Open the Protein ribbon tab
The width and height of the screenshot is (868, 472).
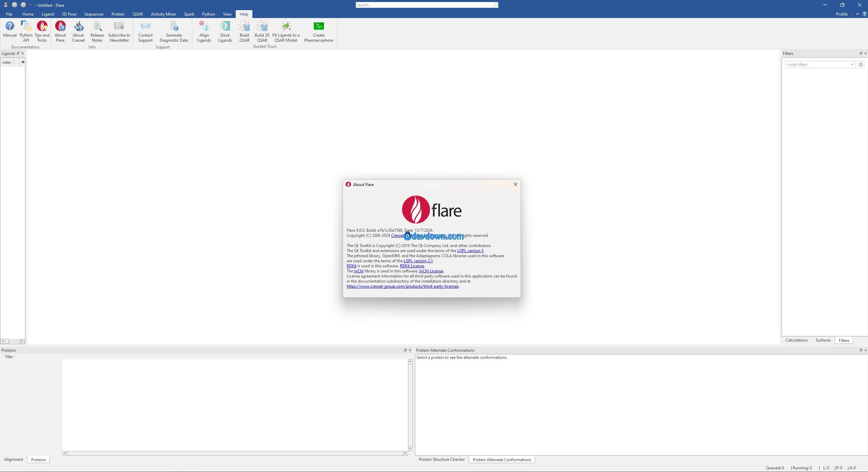[x=118, y=14]
